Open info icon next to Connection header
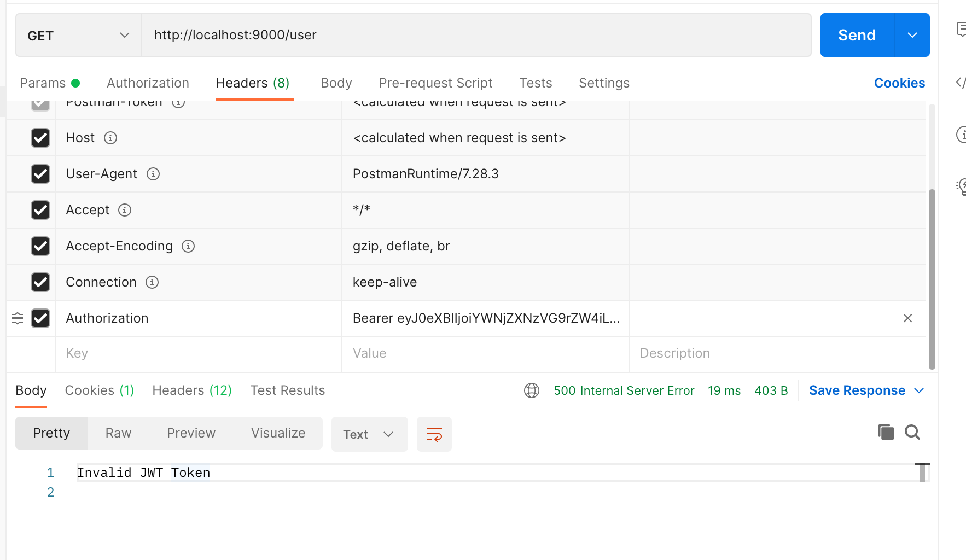 [152, 282]
